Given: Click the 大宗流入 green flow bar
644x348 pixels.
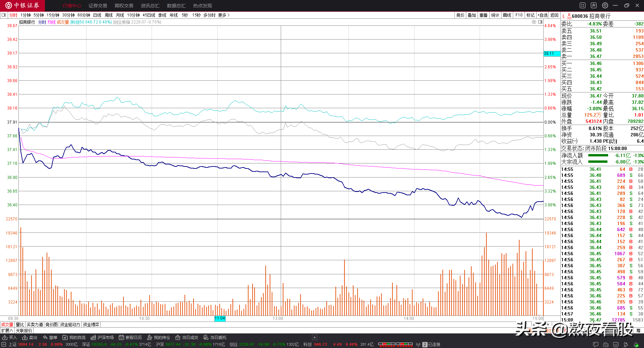Looking at the screenshot, I should pyautogui.click(x=598, y=162).
